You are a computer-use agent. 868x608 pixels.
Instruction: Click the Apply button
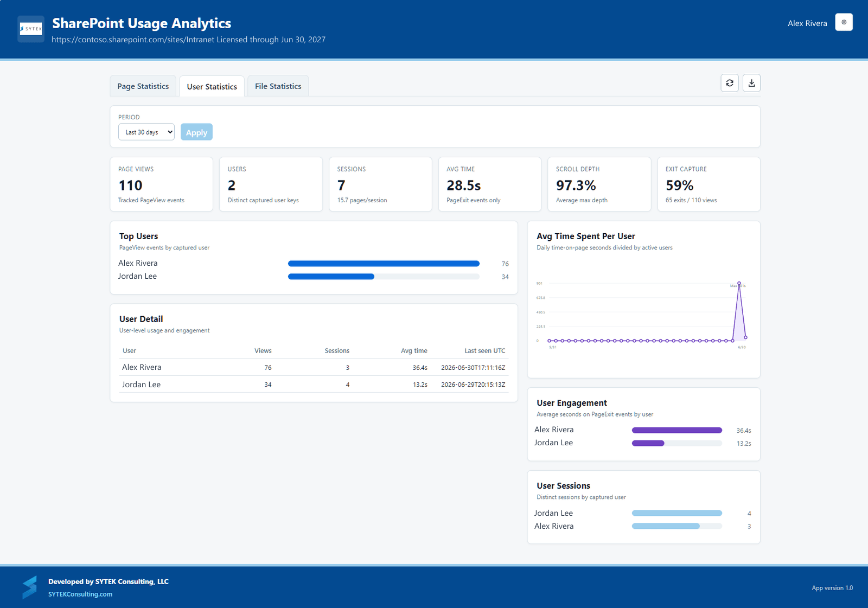[x=196, y=132]
